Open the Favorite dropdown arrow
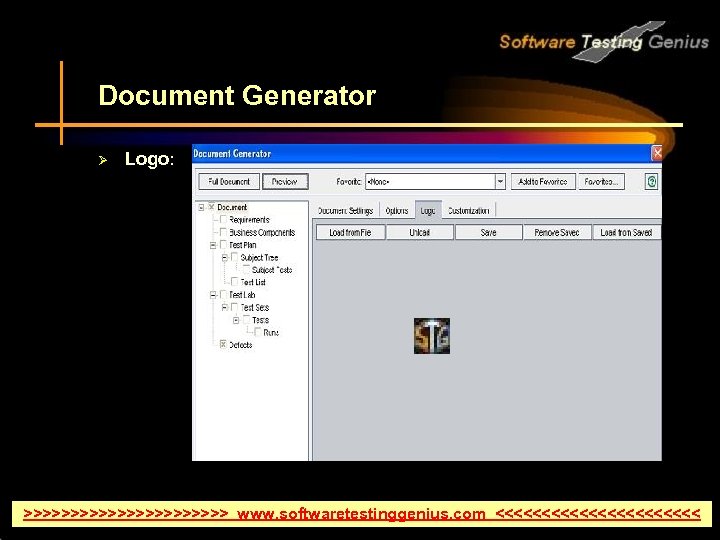 click(500, 181)
